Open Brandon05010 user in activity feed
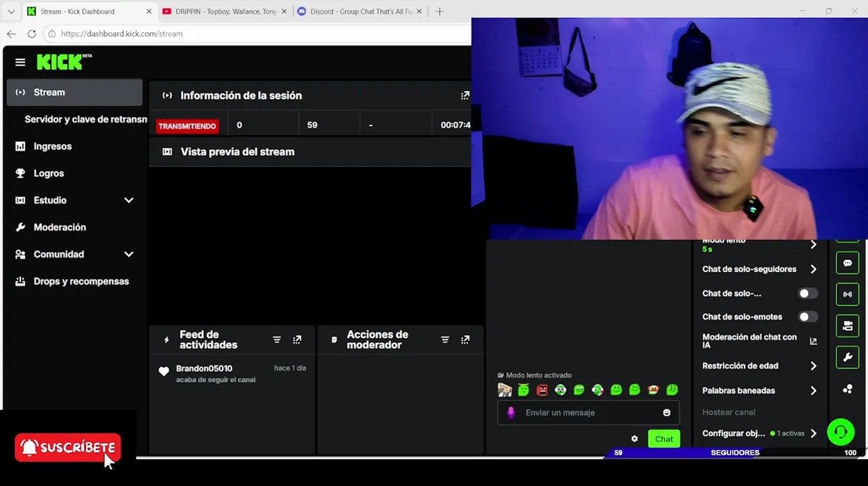Image resolution: width=868 pixels, height=486 pixels. click(204, 369)
